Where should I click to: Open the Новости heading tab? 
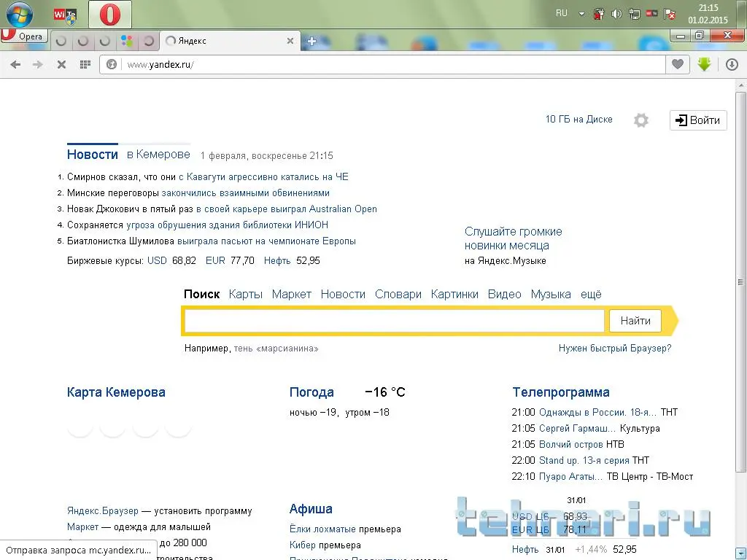93,155
